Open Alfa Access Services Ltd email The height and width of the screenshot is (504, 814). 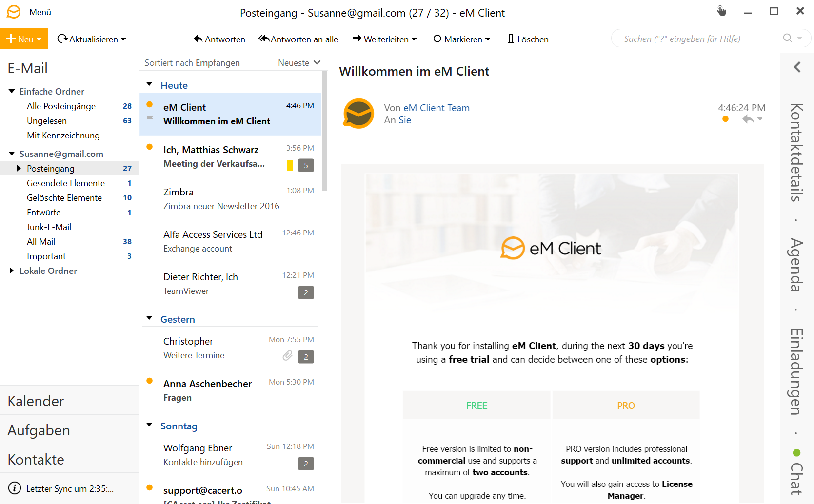click(x=230, y=241)
